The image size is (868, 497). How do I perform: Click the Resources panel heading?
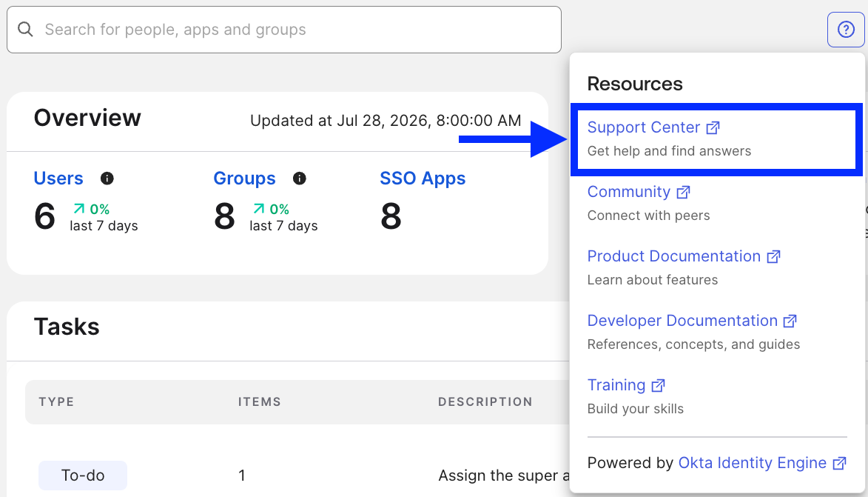pos(635,84)
